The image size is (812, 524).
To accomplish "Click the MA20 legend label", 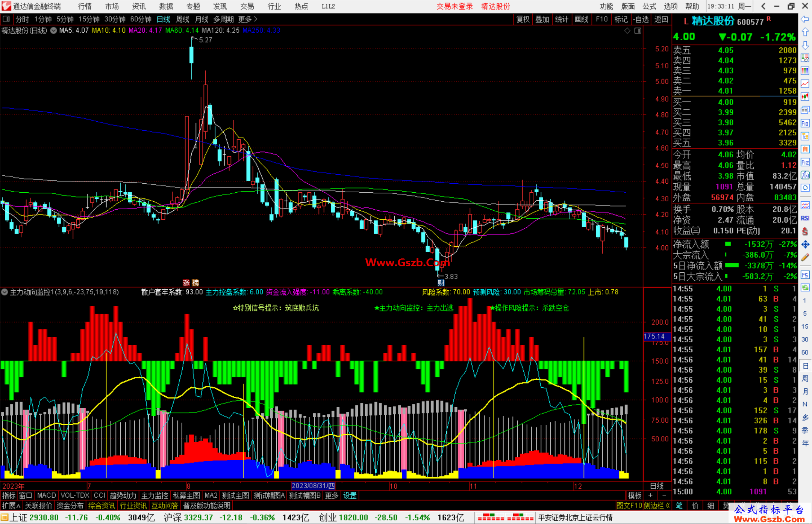I will click(x=145, y=30).
